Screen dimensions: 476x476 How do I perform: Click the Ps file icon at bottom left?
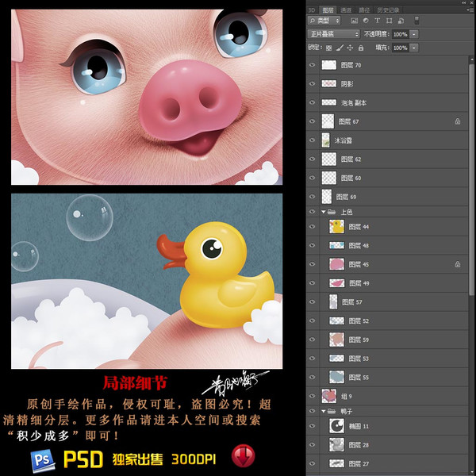click(43, 460)
